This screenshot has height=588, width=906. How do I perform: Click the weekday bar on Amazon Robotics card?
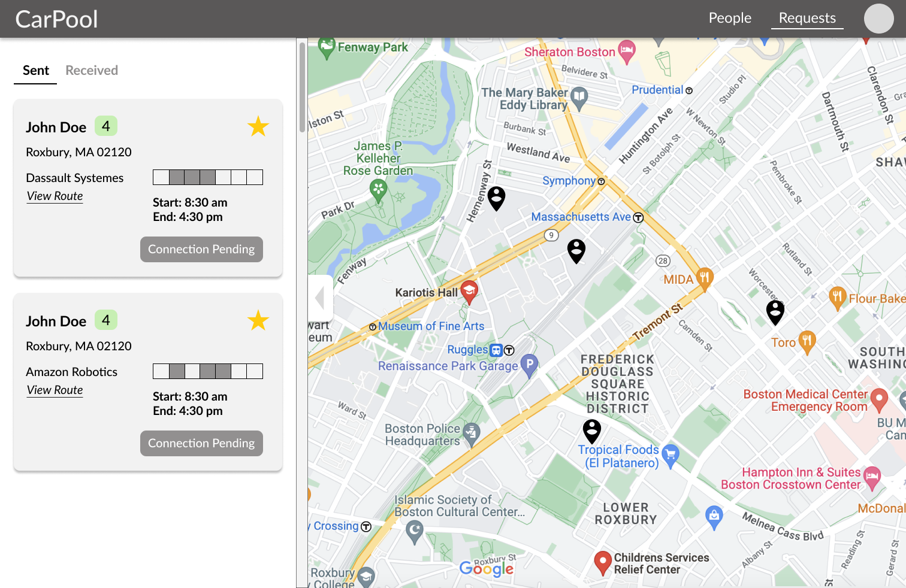208,371
